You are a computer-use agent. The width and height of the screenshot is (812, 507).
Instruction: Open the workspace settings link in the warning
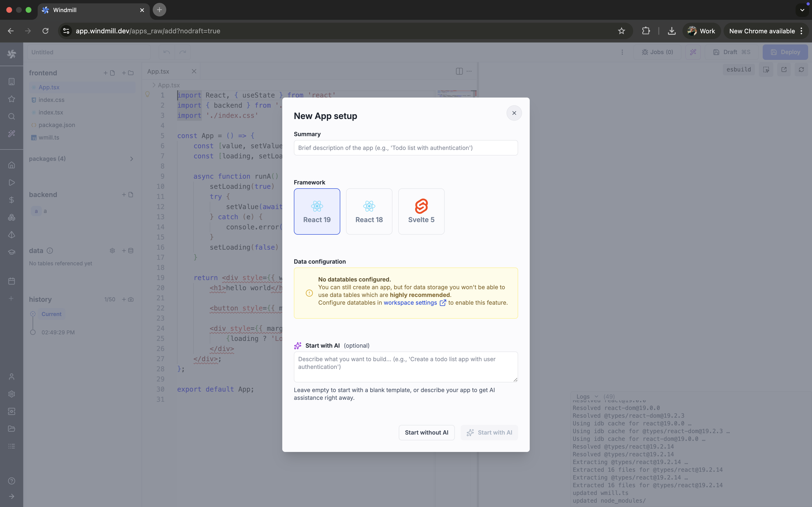pyautogui.click(x=410, y=303)
